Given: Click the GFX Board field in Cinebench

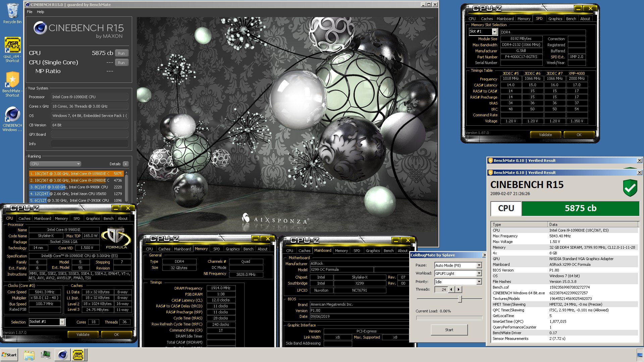Looking at the screenshot, I should [90, 134].
